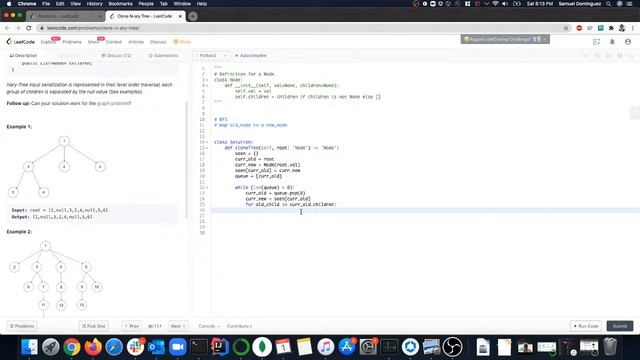This screenshot has height=360, width=640.
Task: Open MongoDB Compass from the dock
Action: tap(262, 347)
